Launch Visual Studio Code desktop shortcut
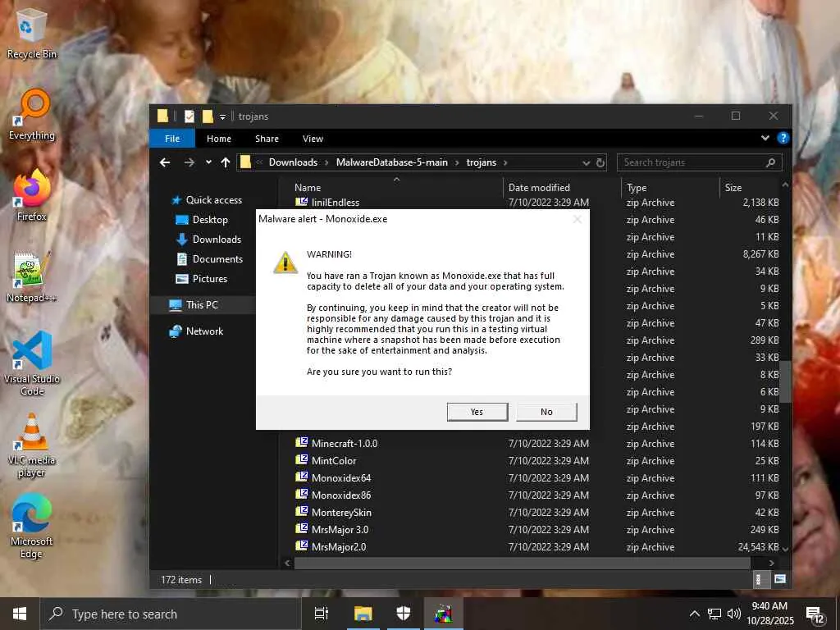Image resolution: width=840 pixels, height=630 pixels. point(32,363)
